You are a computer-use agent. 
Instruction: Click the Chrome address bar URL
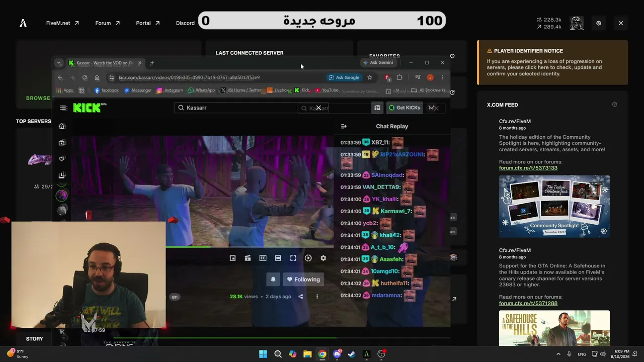pyautogui.click(x=189, y=77)
